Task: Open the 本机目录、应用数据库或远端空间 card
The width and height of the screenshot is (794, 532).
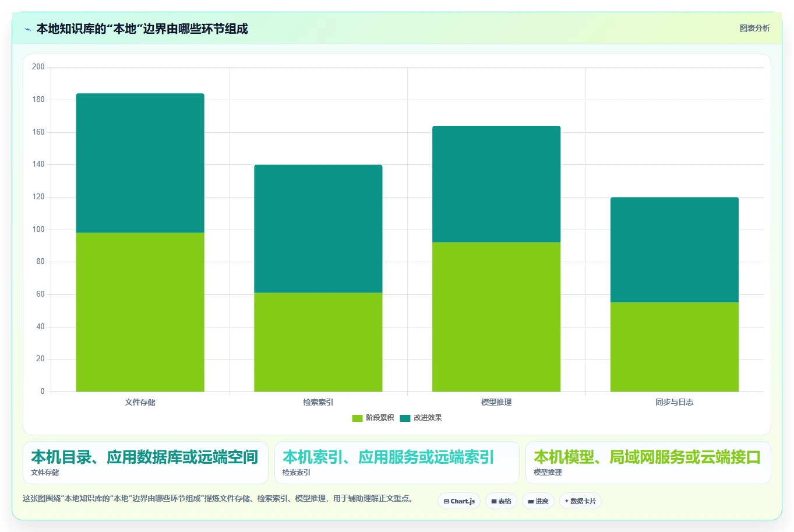Action: pyautogui.click(x=146, y=463)
